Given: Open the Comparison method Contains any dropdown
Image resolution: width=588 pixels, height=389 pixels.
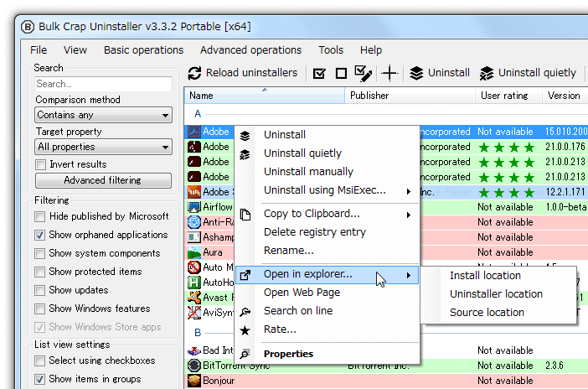Looking at the screenshot, I should [x=104, y=115].
